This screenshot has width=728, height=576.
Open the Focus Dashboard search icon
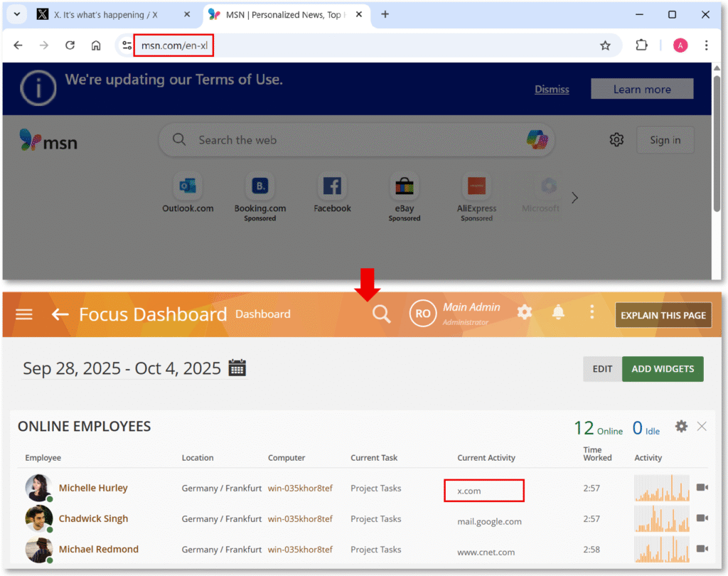[x=381, y=313]
